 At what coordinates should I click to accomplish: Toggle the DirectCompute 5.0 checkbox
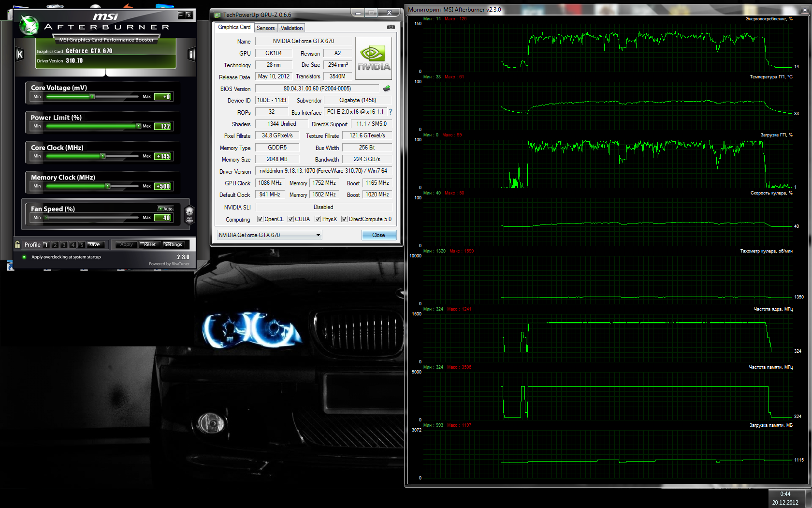pyautogui.click(x=344, y=219)
